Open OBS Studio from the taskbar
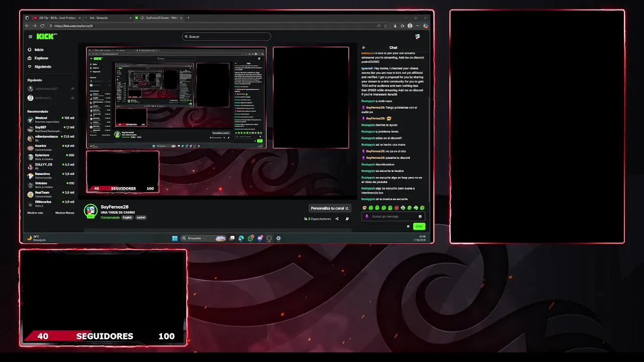Viewport: 644px width, 362px height. tap(269, 238)
